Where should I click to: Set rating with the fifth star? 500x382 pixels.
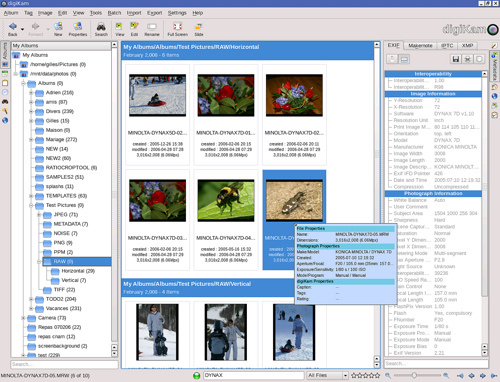pos(377,375)
